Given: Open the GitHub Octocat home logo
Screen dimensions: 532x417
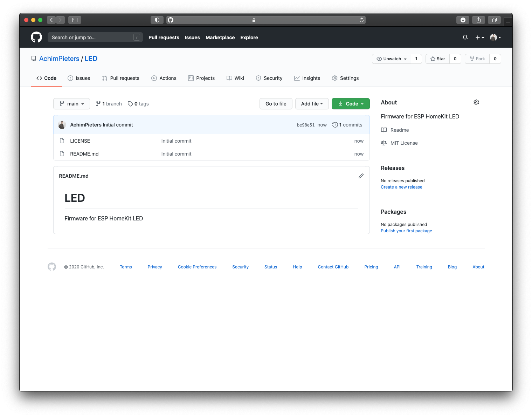Looking at the screenshot, I should tap(36, 37).
